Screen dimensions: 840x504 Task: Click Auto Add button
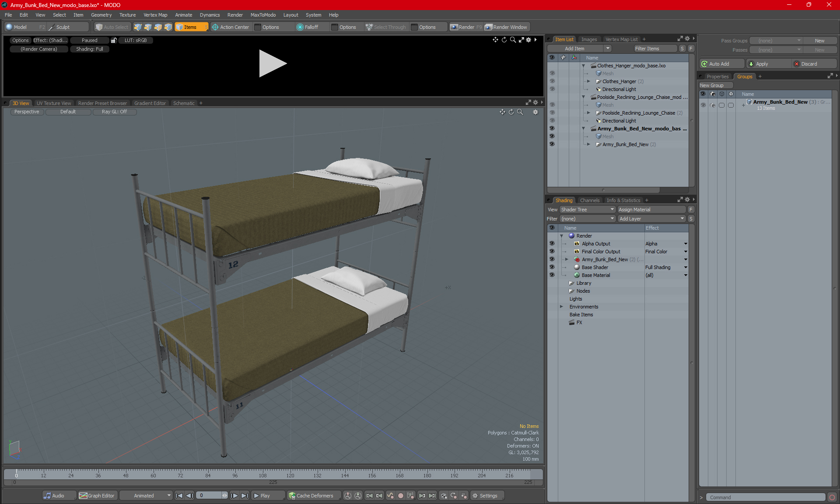click(721, 64)
